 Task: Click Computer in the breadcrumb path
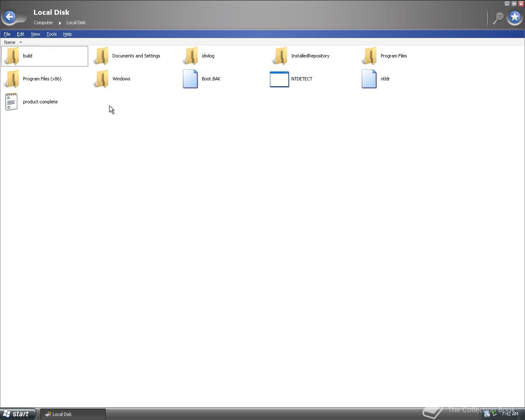[x=43, y=23]
